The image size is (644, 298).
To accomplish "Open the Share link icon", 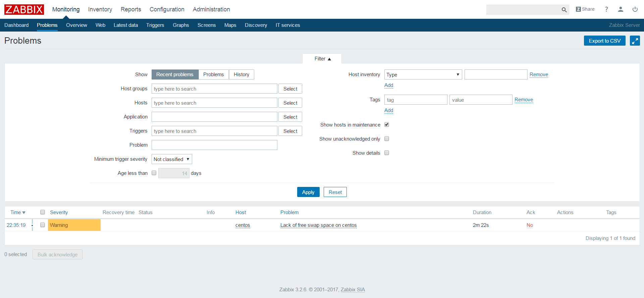I will click(585, 9).
